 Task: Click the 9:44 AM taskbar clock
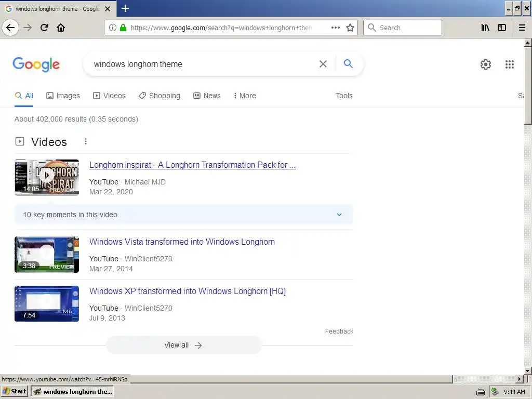pyautogui.click(x=514, y=392)
